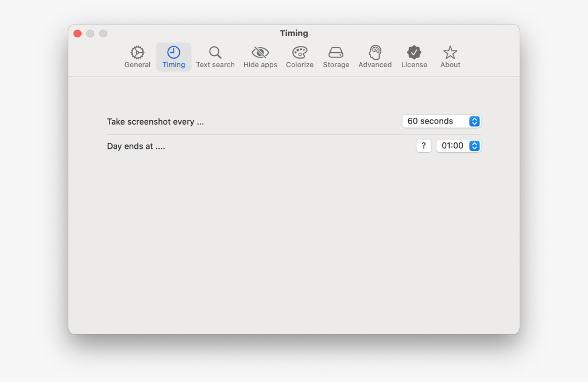This screenshot has height=382, width=588.
Task: Open Advanced settings tab
Action: (375, 57)
